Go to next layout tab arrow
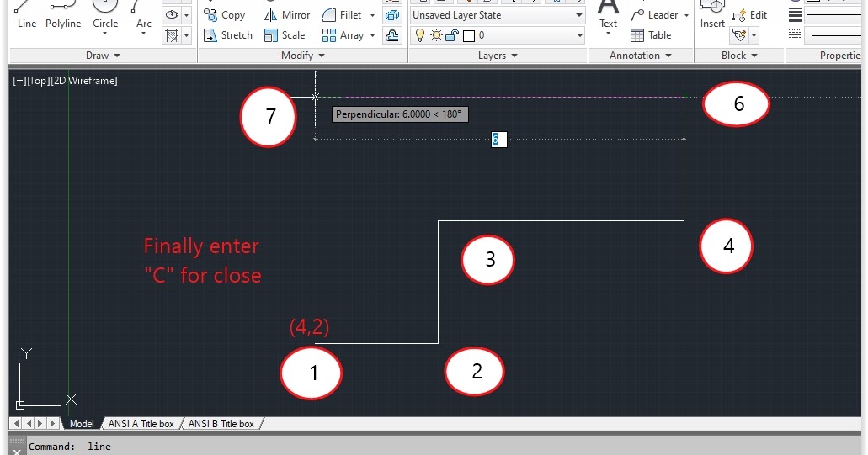Image resolution: width=868 pixels, height=455 pixels. pos(40,424)
